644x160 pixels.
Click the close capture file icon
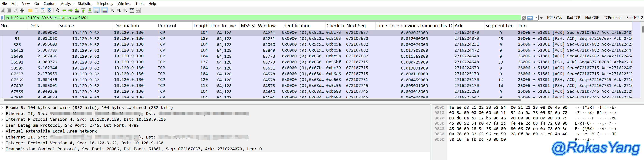tap(43, 10)
